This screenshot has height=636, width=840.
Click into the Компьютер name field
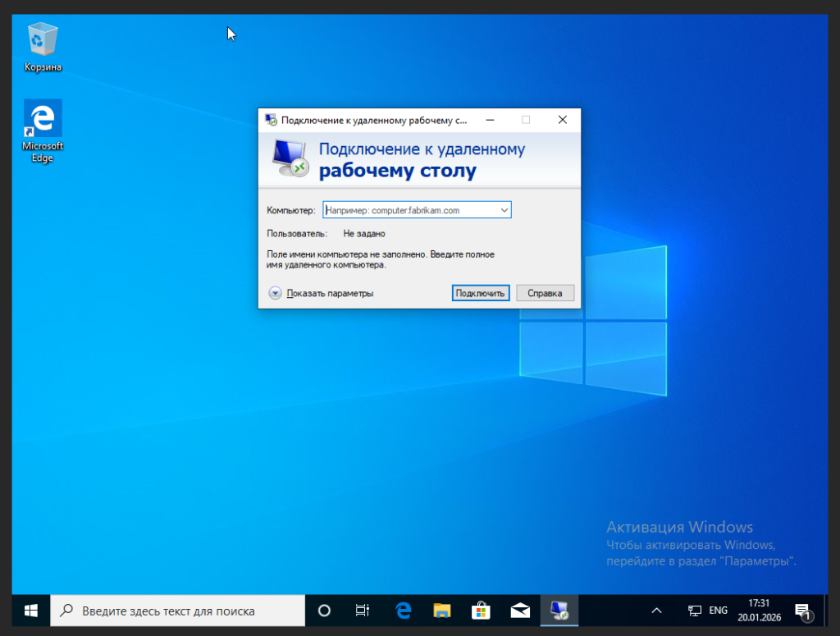click(x=410, y=210)
